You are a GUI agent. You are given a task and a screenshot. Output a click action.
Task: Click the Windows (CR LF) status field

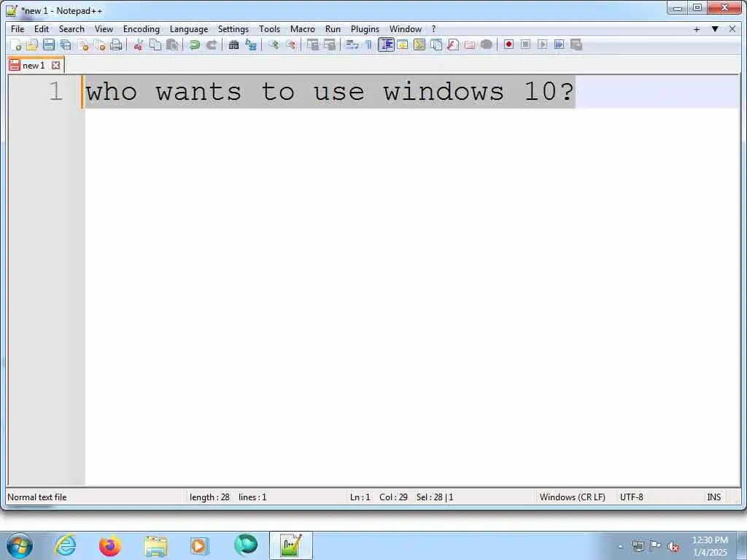[x=572, y=497]
